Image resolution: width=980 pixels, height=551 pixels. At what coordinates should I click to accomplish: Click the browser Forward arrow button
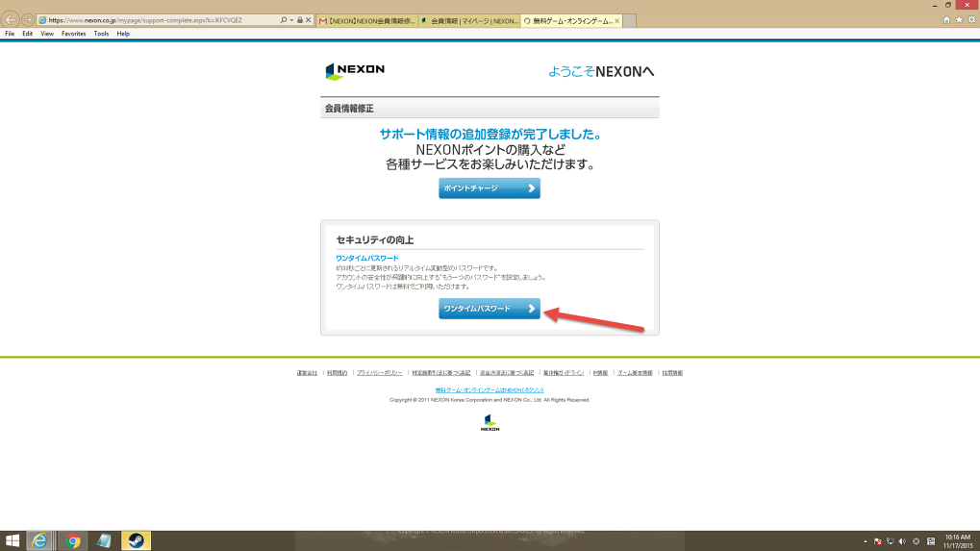point(27,19)
